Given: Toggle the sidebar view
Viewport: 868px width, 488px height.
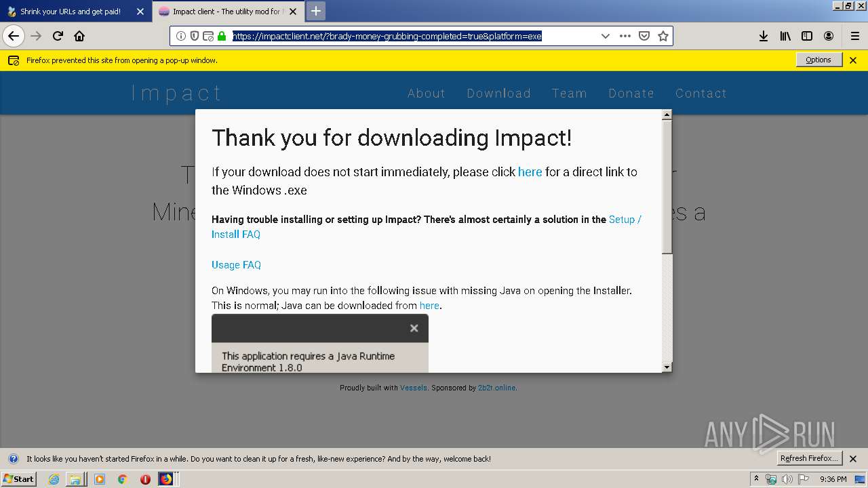Looking at the screenshot, I should coord(807,36).
